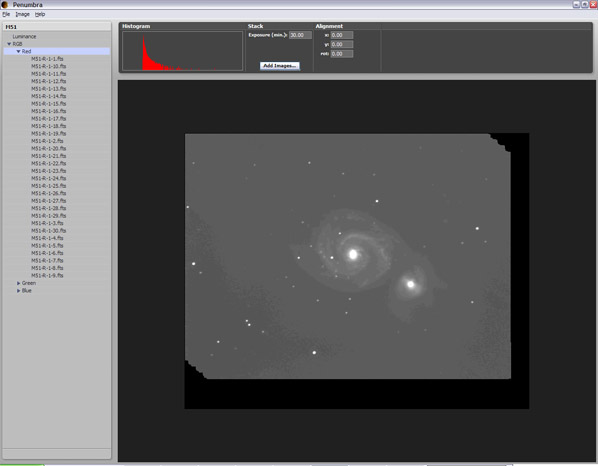Select file M51-R-1-25.fts
This screenshot has width=598, height=466.
[48, 186]
